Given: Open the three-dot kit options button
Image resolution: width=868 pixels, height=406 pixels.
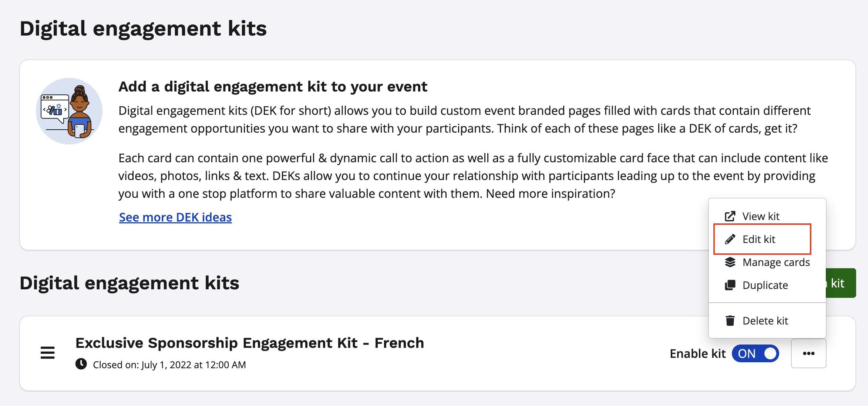Looking at the screenshot, I should pyautogui.click(x=808, y=353).
